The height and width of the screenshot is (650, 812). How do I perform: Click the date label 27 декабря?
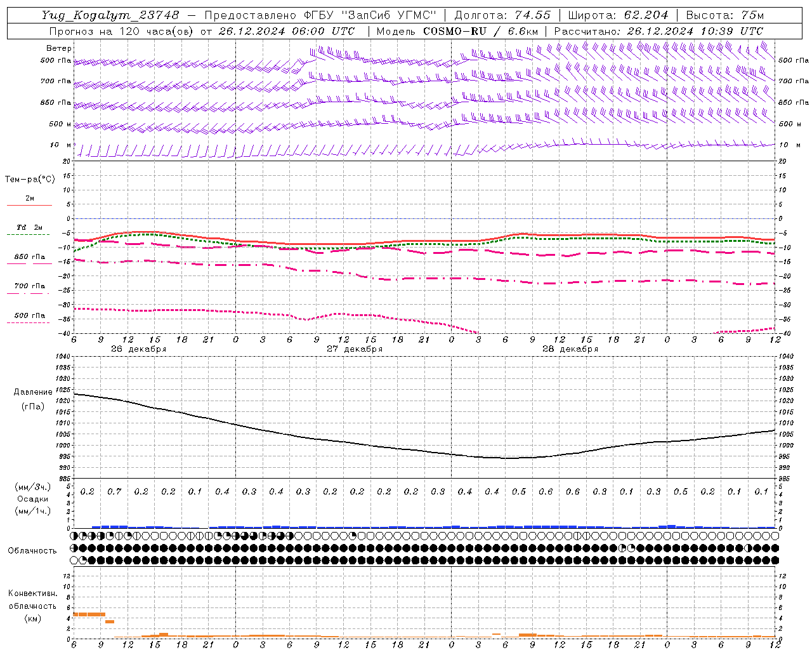(x=355, y=349)
